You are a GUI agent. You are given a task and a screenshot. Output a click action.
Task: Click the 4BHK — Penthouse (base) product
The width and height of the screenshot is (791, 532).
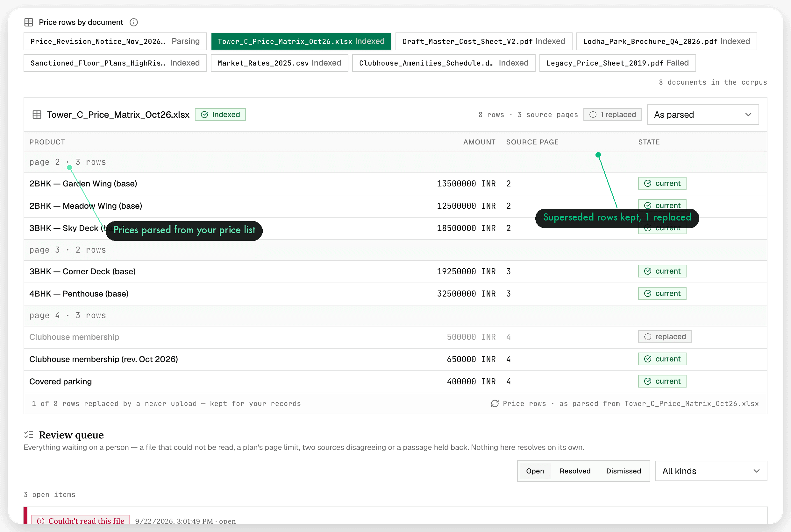(x=79, y=293)
